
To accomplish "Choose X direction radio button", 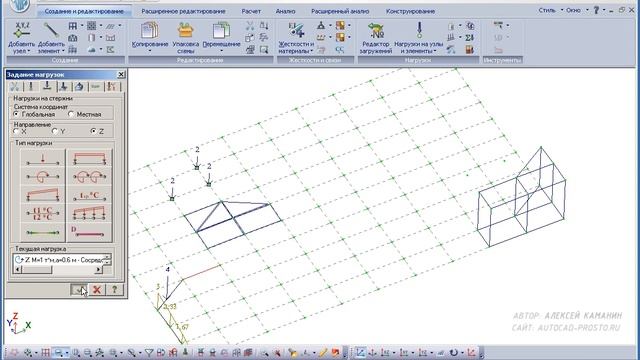I will (x=16, y=131).
